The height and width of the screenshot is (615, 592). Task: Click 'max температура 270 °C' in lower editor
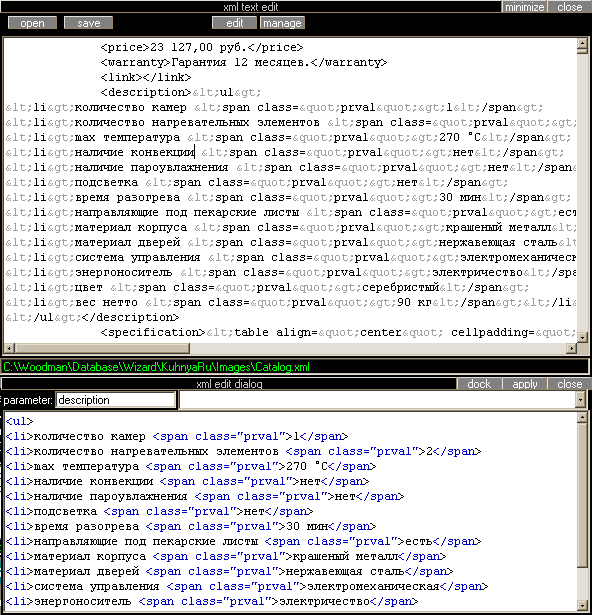pyautogui.click(x=191, y=466)
